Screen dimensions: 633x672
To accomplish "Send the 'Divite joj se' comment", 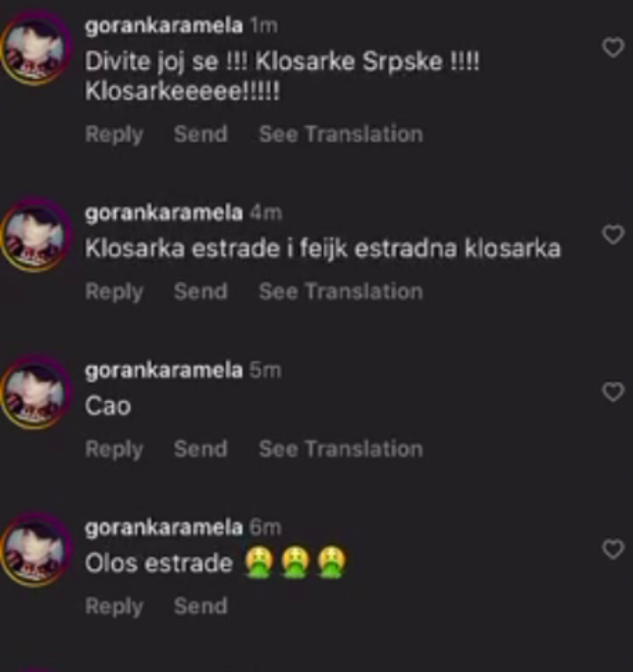I will pyautogui.click(x=200, y=134).
